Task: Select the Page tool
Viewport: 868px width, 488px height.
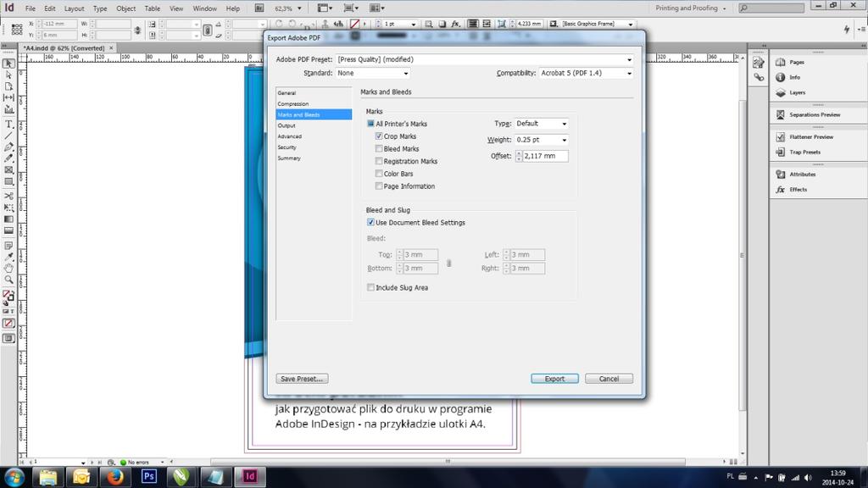Action: 8,86
